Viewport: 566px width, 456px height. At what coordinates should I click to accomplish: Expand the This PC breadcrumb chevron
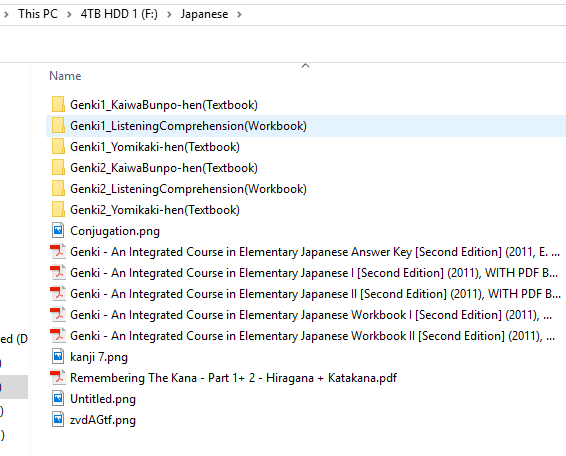click(x=69, y=14)
